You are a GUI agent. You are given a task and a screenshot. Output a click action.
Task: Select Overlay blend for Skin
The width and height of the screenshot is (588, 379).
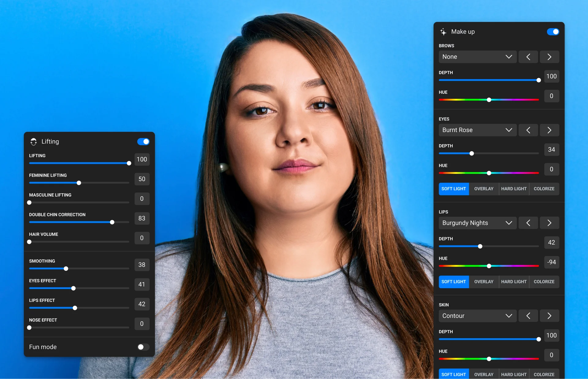(x=484, y=374)
